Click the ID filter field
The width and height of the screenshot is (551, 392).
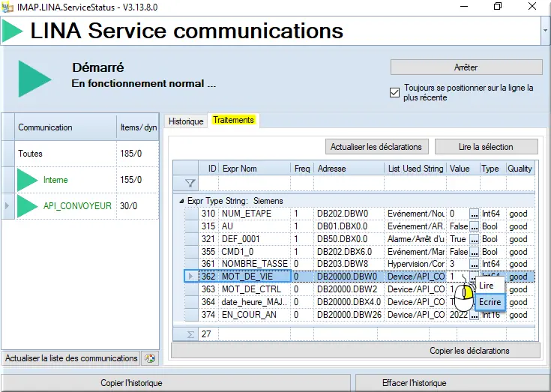tap(208, 183)
